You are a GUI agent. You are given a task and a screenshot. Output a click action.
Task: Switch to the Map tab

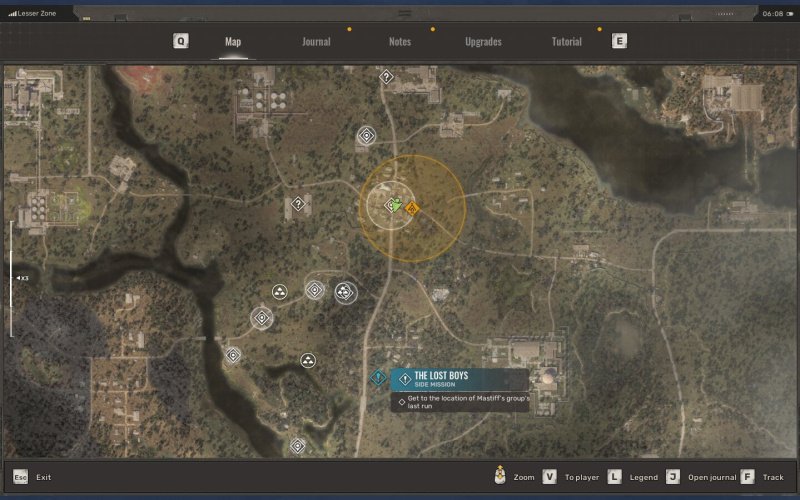point(233,42)
